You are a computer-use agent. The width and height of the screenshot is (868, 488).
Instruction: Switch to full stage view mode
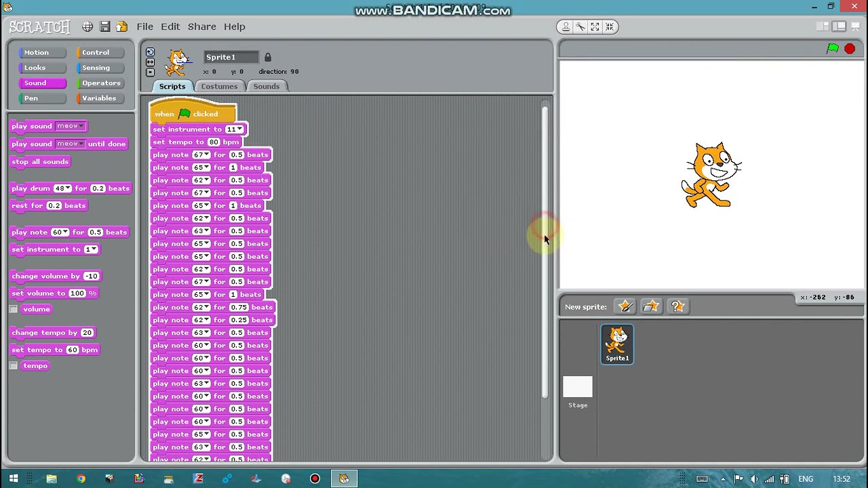click(839, 26)
